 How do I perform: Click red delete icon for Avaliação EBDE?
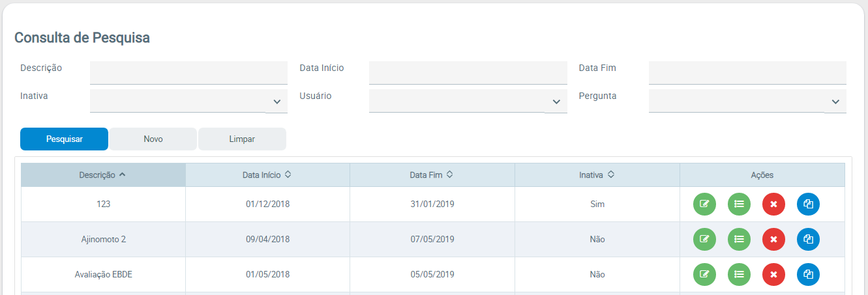(x=773, y=274)
